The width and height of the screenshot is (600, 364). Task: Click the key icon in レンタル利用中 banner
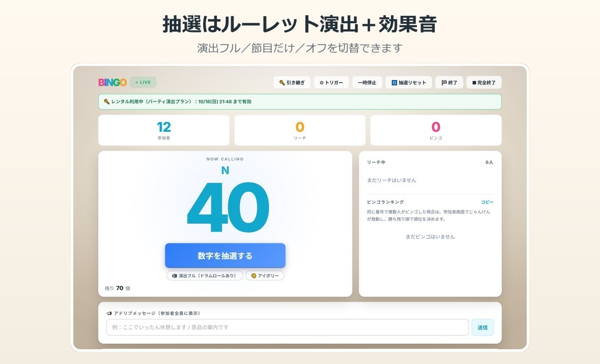tap(107, 102)
